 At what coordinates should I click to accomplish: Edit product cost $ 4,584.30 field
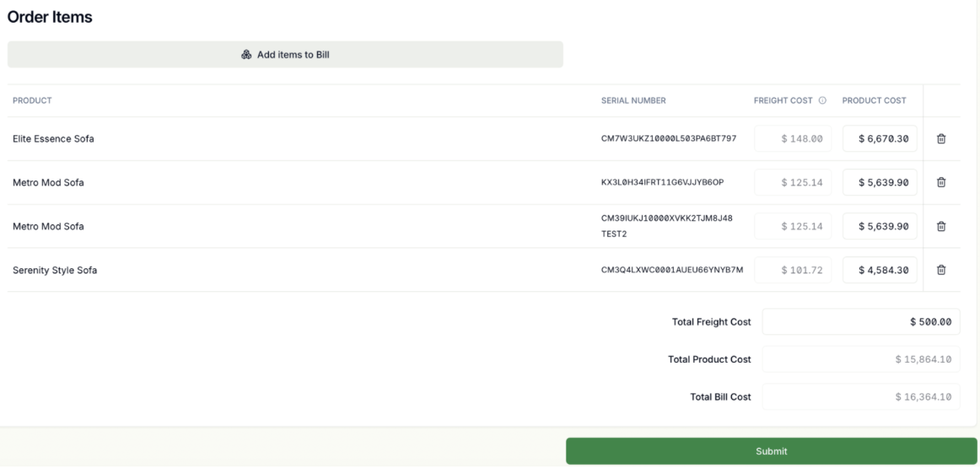[880, 270]
